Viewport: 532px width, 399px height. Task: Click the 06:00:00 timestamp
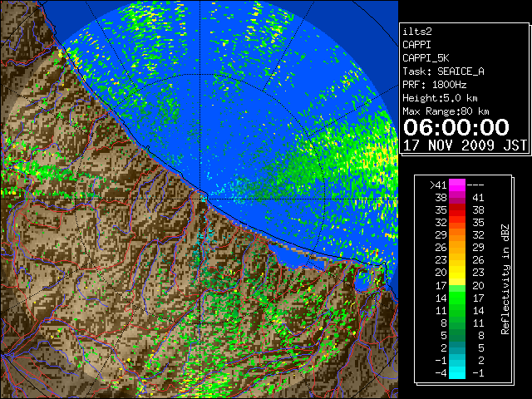(456, 127)
